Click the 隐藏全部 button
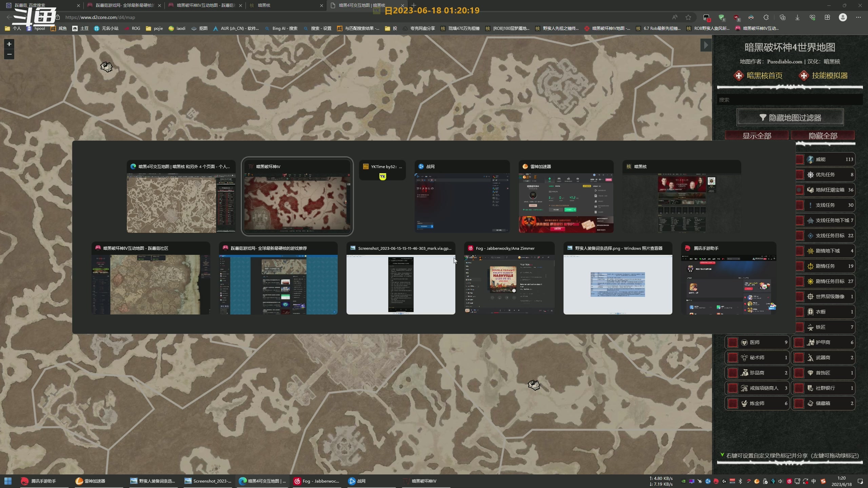This screenshot has width=868, height=488. (x=823, y=136)
